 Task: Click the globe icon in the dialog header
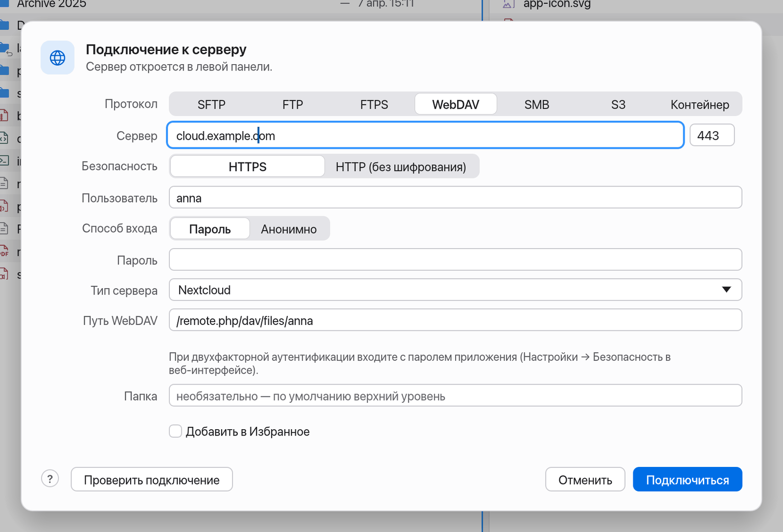coord(58,58)
